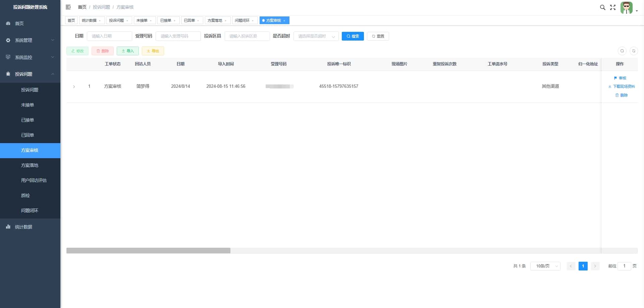Viewport: 644px width, 308px height.
Task: Click the 导出 export button
Action: coord(153,51)
